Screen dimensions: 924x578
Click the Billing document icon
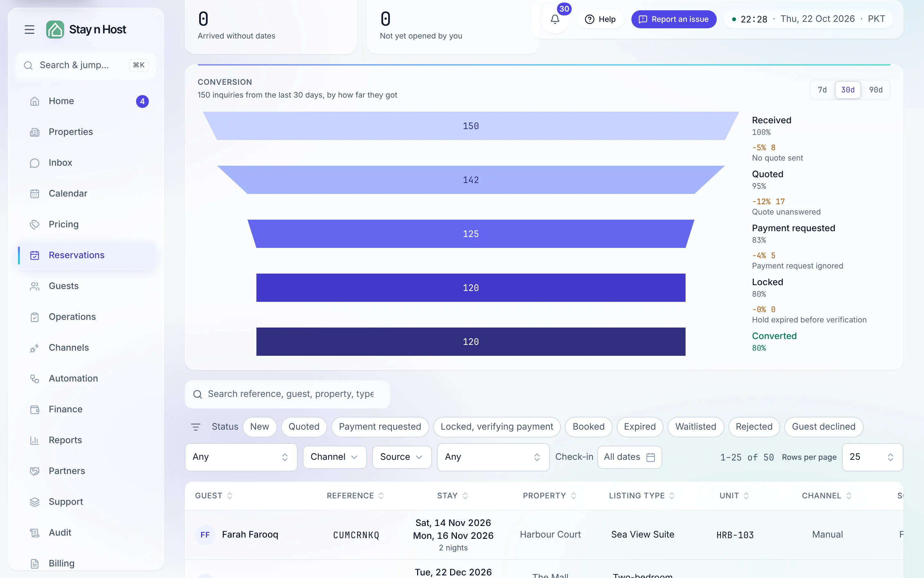pyautogui.click(x=35, y=564)
